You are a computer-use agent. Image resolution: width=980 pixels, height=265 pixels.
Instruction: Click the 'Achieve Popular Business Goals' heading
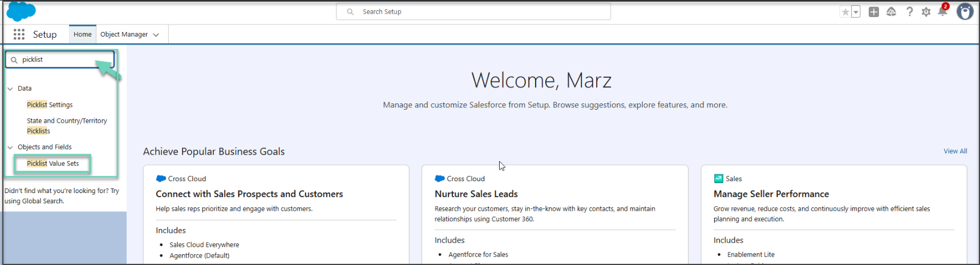point(214,151)
